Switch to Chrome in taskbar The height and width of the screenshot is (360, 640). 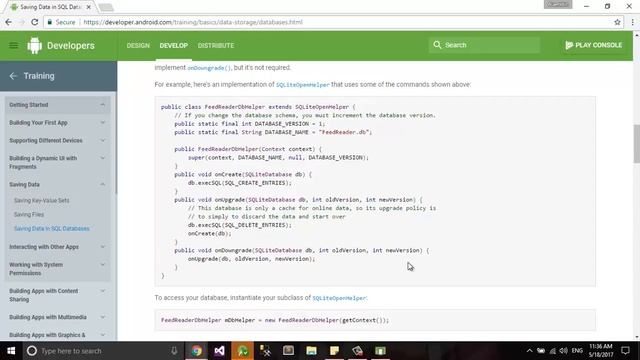pos(197,351)
